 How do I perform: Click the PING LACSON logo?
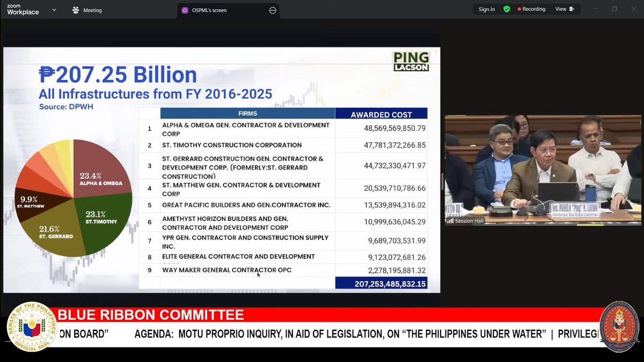411,61
